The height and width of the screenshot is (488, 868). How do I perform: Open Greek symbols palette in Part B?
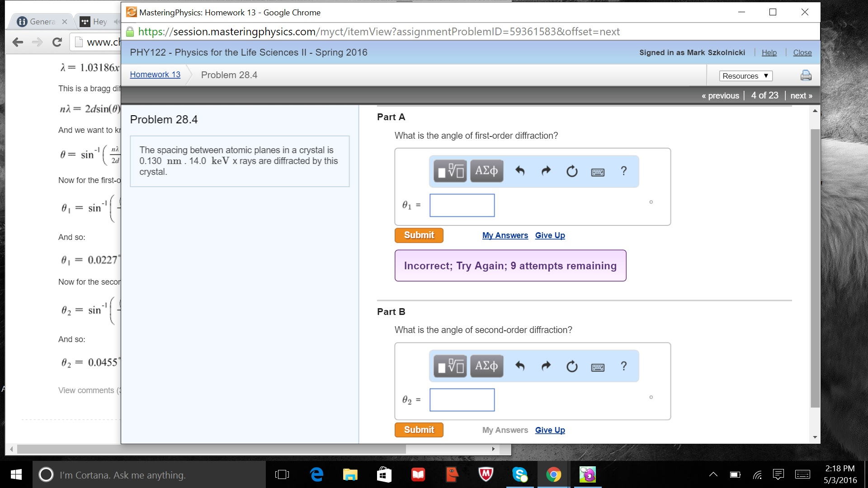pos(486,366)
